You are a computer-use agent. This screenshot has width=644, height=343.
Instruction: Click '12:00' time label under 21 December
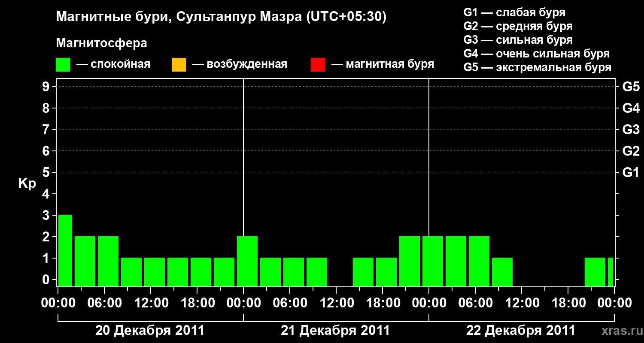click(336, 303)
